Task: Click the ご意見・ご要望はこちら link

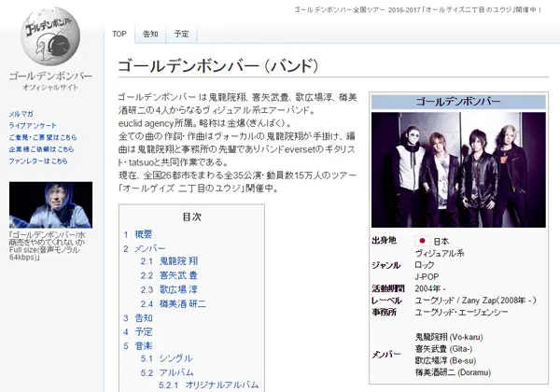Action: tap(43, 137)
